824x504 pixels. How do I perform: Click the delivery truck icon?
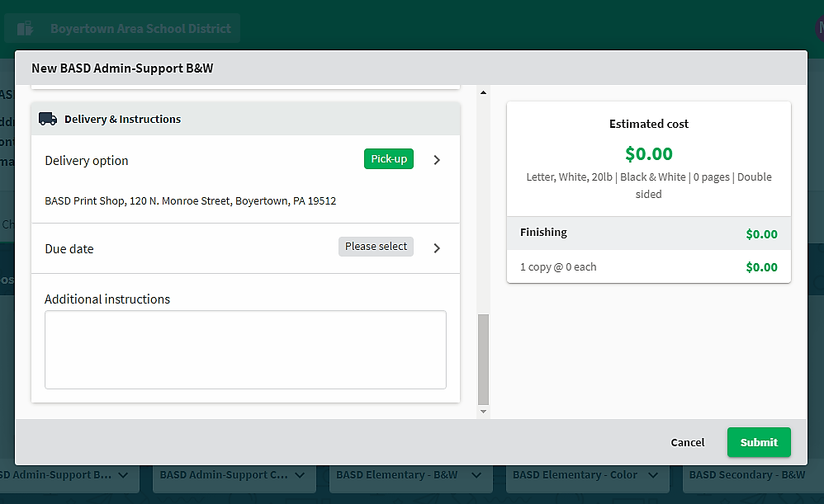click(x=48, y=119)
